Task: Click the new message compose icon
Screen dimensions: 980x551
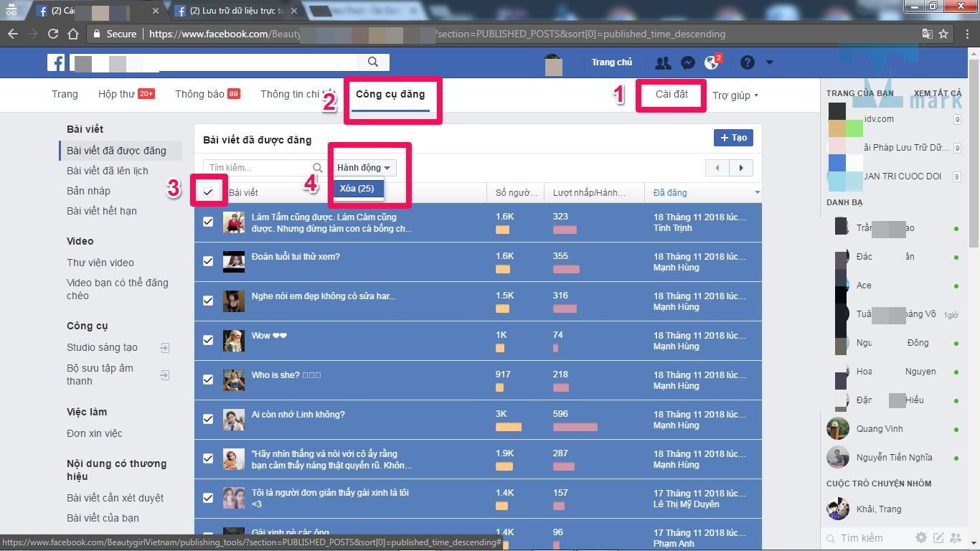Action: point(938,537)
